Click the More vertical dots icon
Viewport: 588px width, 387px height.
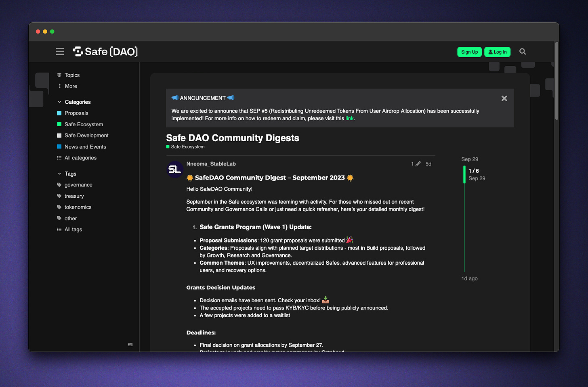[x=59, y=86]
